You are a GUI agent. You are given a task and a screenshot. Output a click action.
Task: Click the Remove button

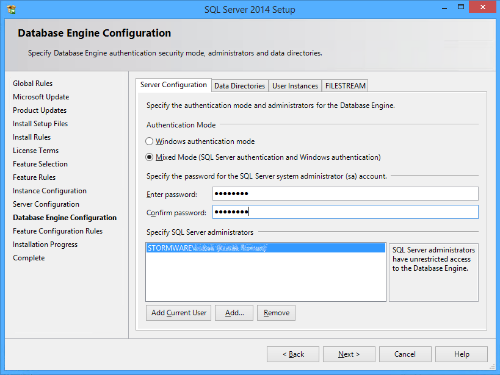pos(276,313)
